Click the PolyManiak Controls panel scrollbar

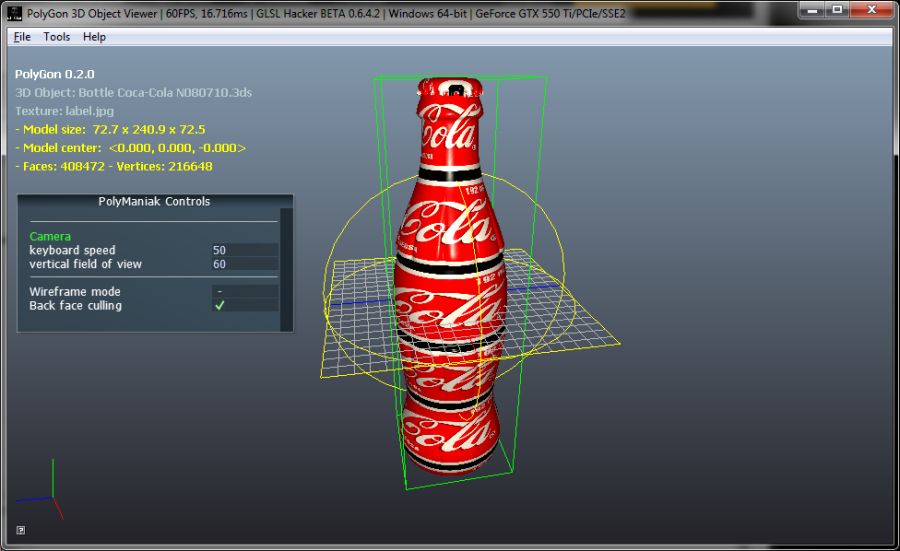(x=286, y=270)
